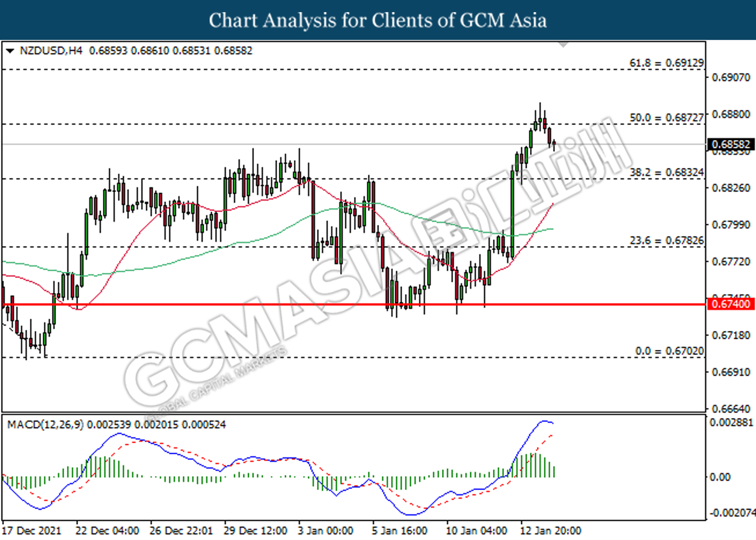Click the 0.67180 price axis value
Image resolution: width=756 pixels, height=540 pixels.
730,335
